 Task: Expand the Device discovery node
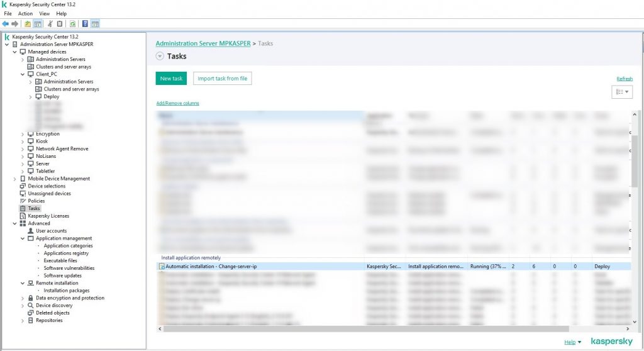[23, 306]
